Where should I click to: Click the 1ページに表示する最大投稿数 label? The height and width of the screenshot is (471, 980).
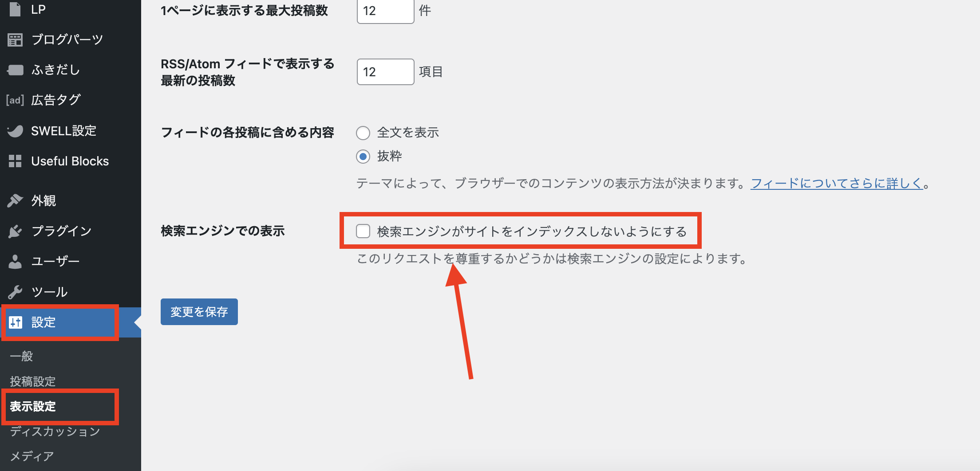coord(244,11)
